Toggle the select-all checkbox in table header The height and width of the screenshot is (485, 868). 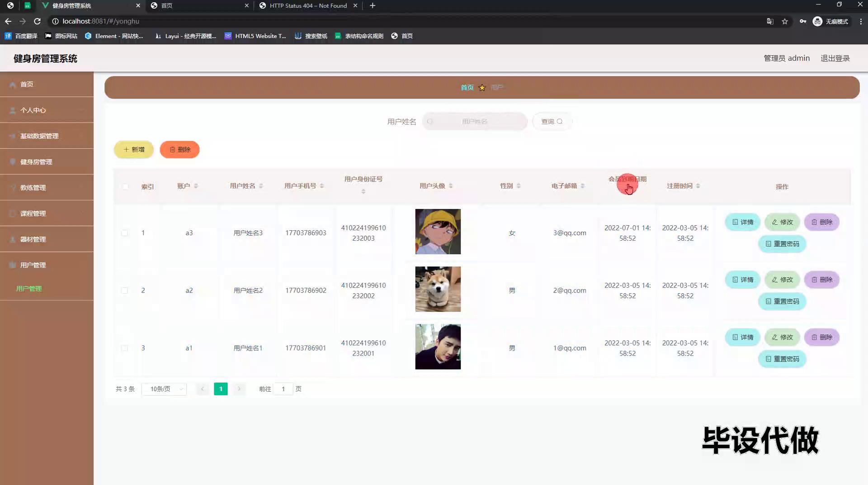coord(125,186)
